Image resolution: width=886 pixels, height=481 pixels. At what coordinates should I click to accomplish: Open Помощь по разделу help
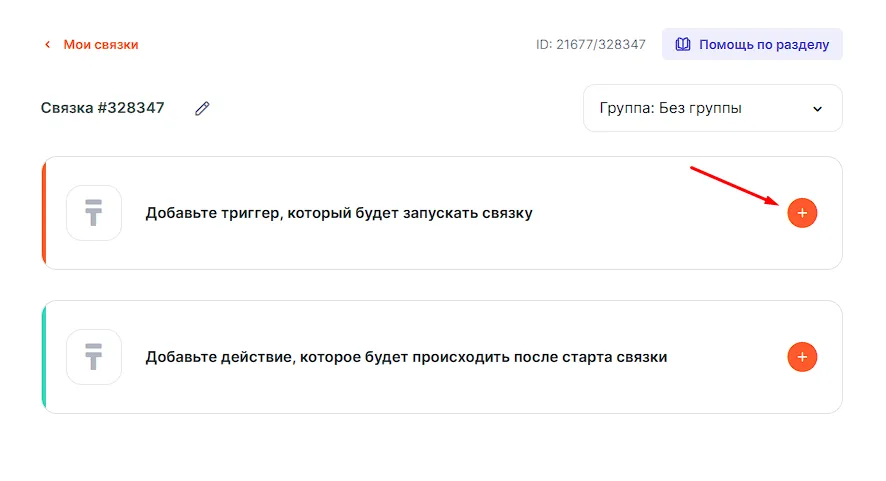point(763,45)
